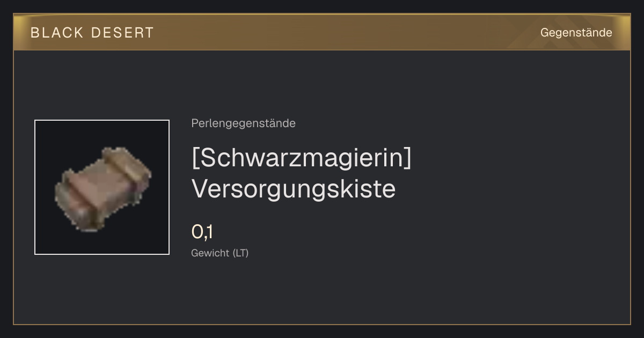Screen dimensions: 644x338
Task: Click the [Schwarzmagierin] title line
Action: [x=302, y=158]
